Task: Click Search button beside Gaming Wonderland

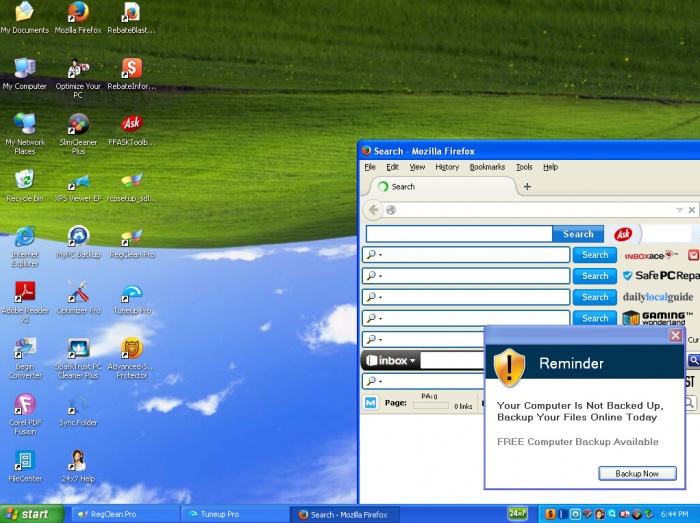Action: [595, 318]
